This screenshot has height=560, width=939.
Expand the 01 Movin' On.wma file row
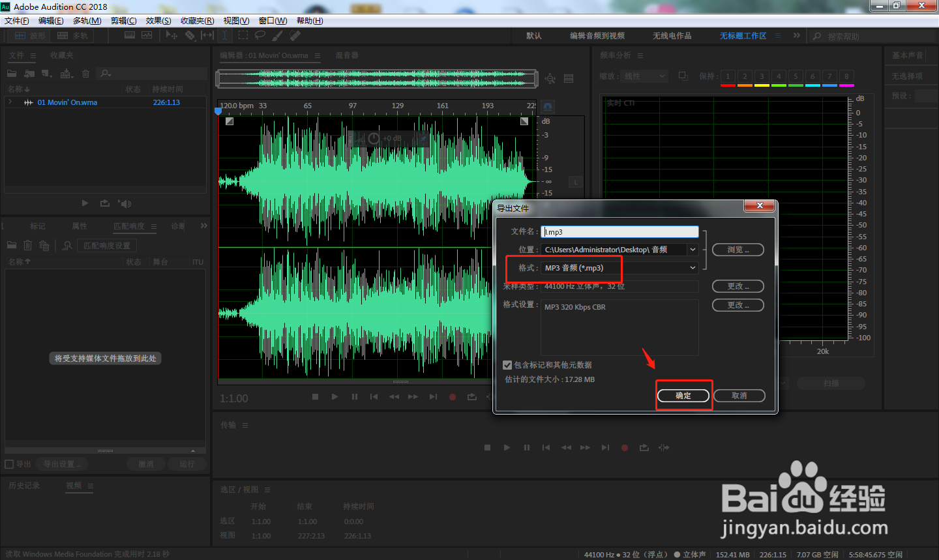click(10, 102)
